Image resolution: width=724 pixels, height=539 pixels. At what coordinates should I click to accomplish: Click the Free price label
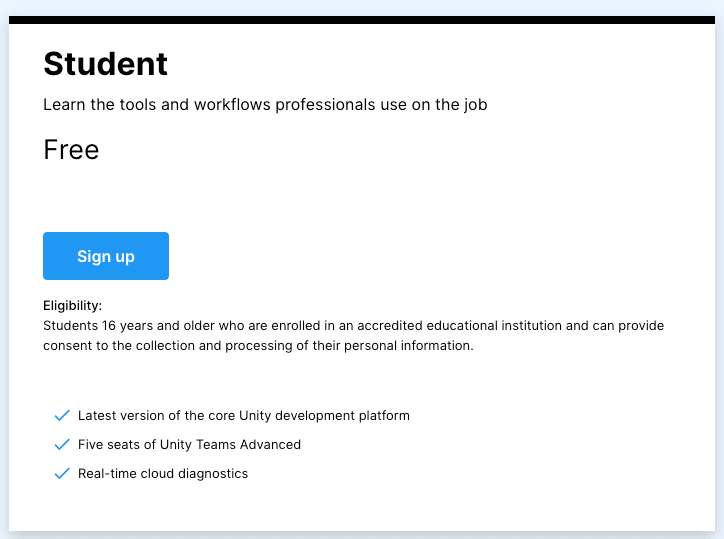71,150
